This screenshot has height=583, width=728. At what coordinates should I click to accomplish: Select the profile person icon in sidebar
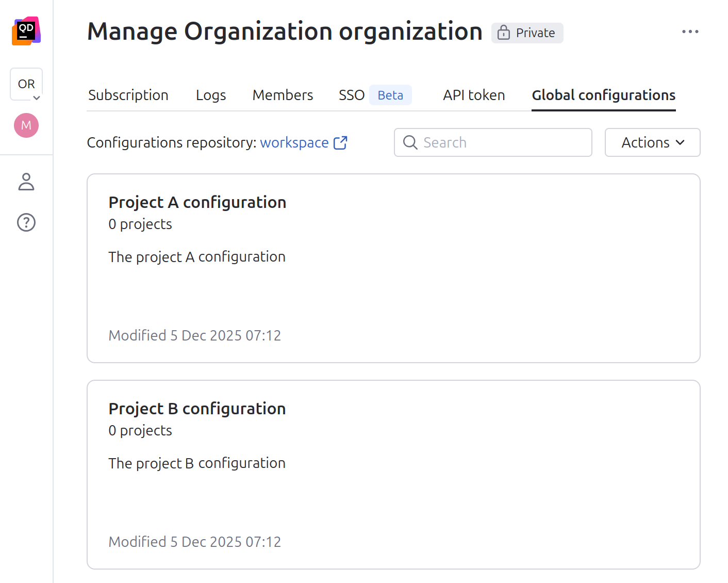click(26, 182)
